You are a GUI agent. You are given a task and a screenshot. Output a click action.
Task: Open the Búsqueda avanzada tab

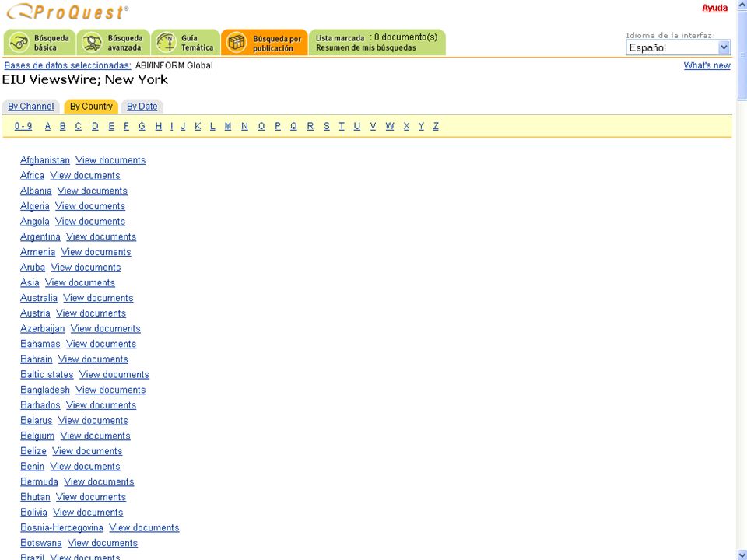114,43
